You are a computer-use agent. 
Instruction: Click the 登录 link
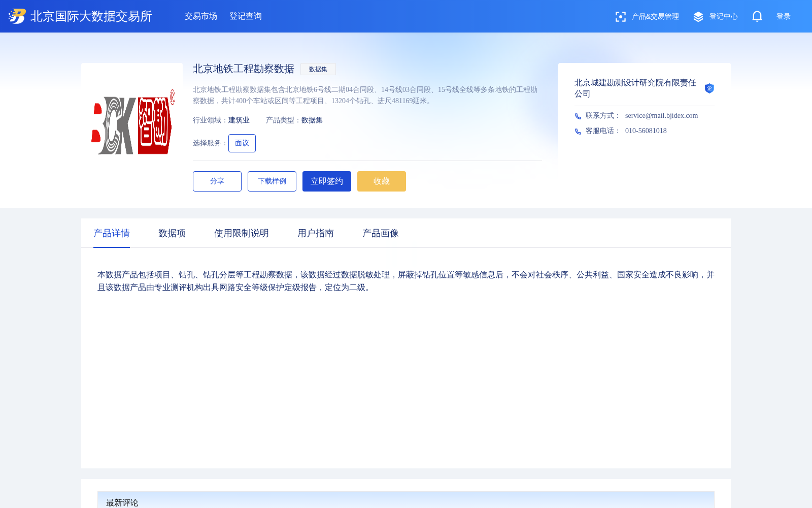point(784,17)
